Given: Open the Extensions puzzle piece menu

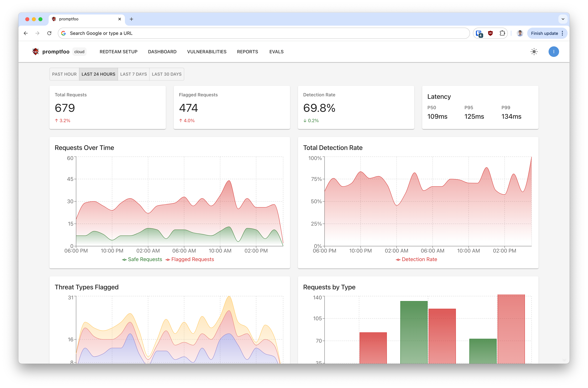Looking at the screenshot, I should click(x=502, y=33).
